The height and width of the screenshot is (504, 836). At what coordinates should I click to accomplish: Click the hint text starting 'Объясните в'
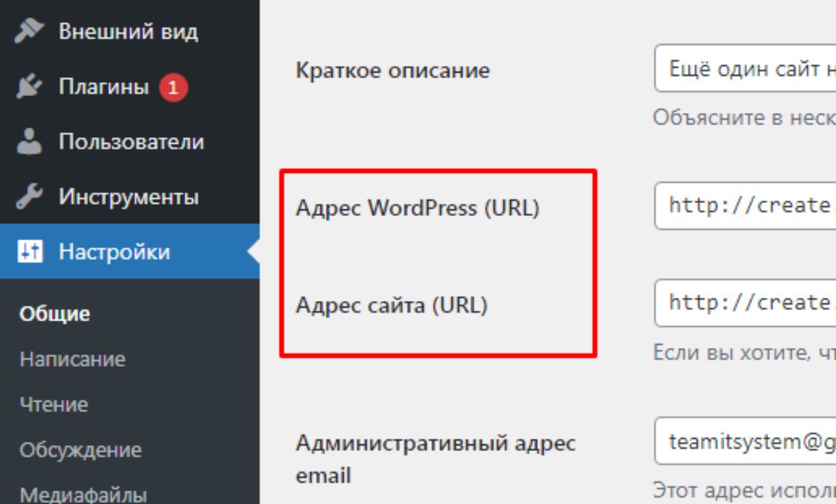point(745,118)
